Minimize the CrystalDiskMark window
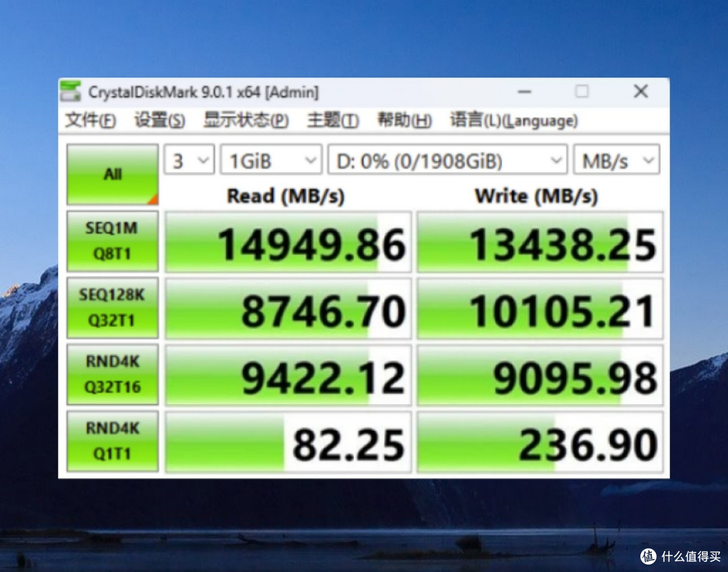This screenshot has height=572, width=728. pos(524,92)
